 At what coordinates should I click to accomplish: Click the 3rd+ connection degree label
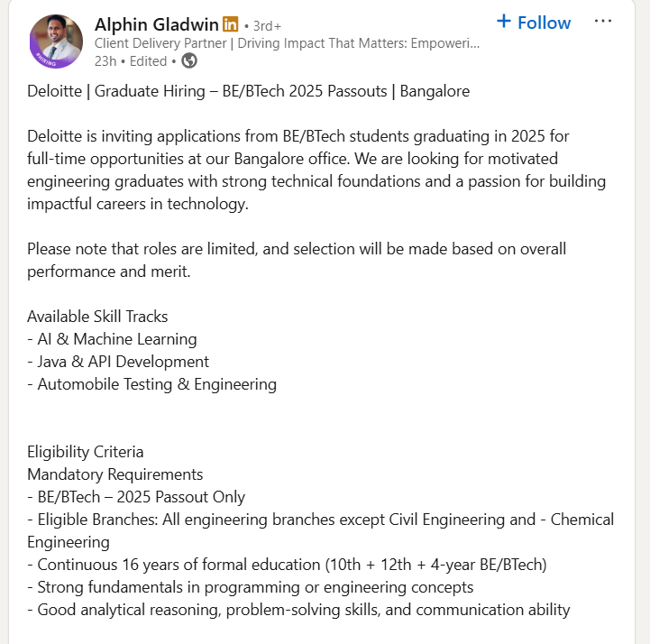coord(266,25)
